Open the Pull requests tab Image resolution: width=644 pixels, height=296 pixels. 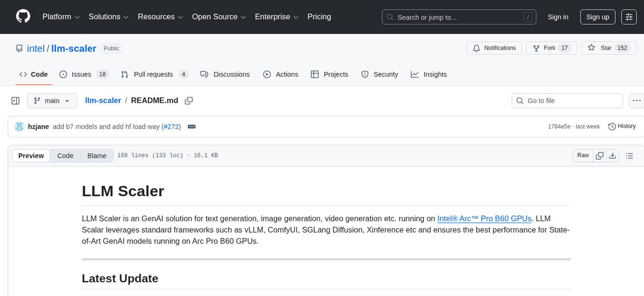[x=153, y=74]
